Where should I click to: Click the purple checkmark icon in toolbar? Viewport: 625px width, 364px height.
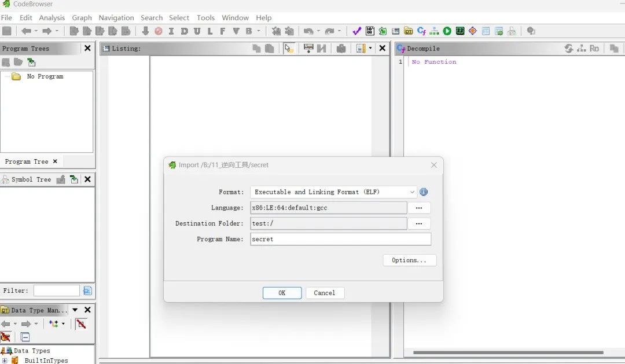pyautogui.click(x=356, y=31)
